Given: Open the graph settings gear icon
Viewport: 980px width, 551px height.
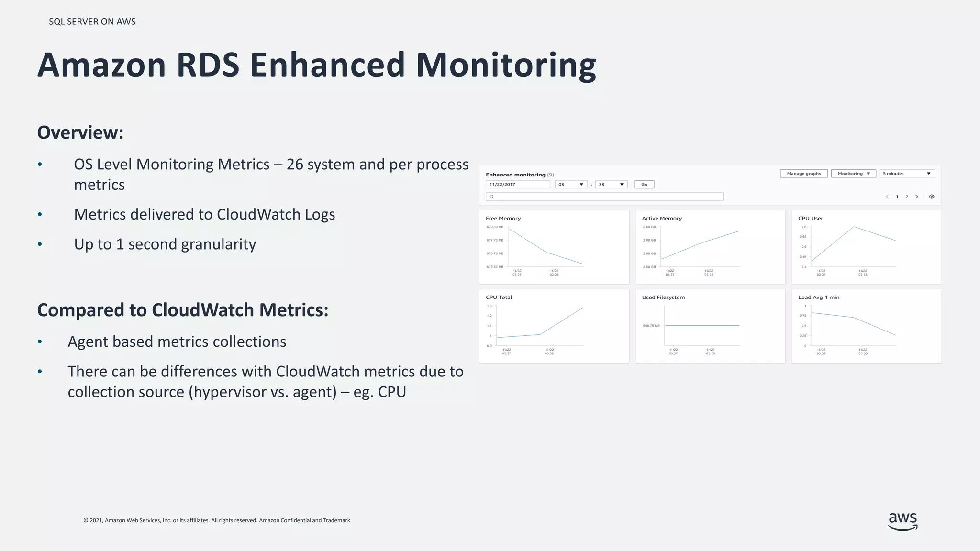Looking at the screenshot, I should 931,197.
